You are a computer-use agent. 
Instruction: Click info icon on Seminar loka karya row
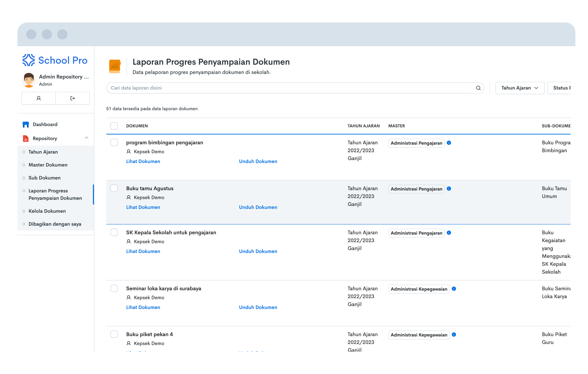pos(454,289)
